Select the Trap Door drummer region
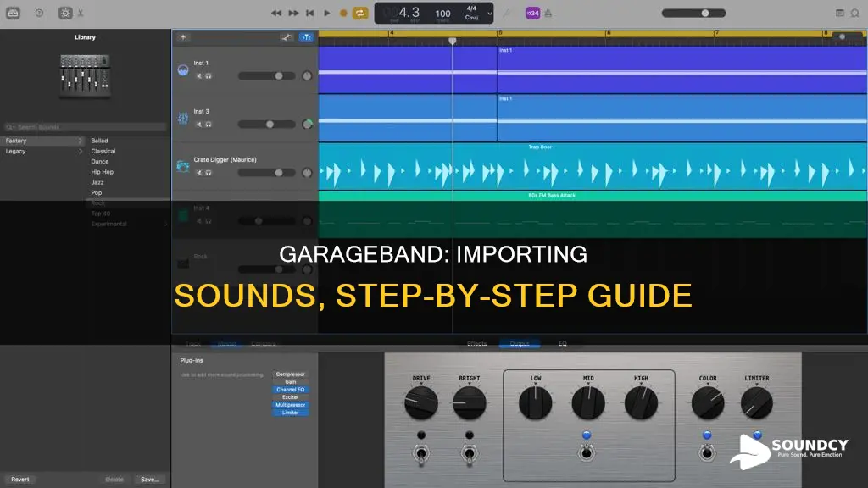This screenshot has height=488, width=868. (593, 166)
